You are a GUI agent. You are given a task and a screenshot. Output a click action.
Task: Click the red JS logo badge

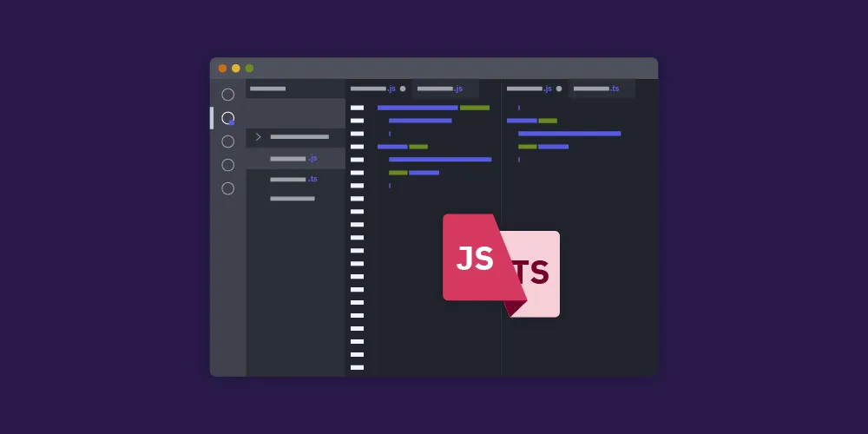pos(474,258)
